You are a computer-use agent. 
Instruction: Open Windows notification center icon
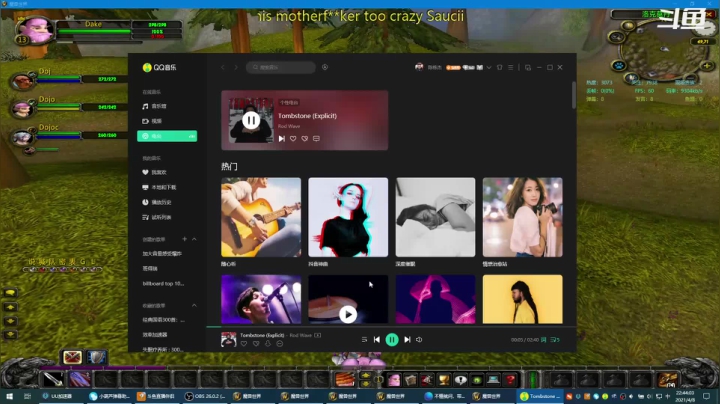coord(707,396)
